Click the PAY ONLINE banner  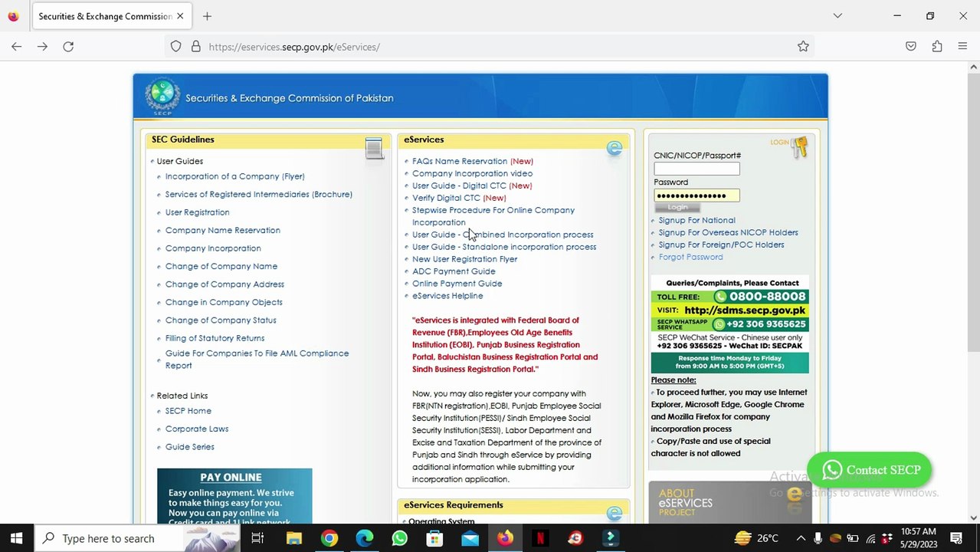pyautogui.click(x=234, y=496)
